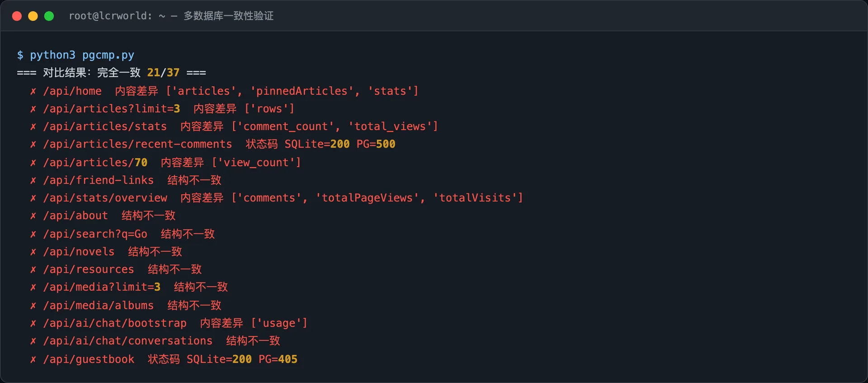Click the ✗ mark beside /api/guestbook

(x=33, y=360)
